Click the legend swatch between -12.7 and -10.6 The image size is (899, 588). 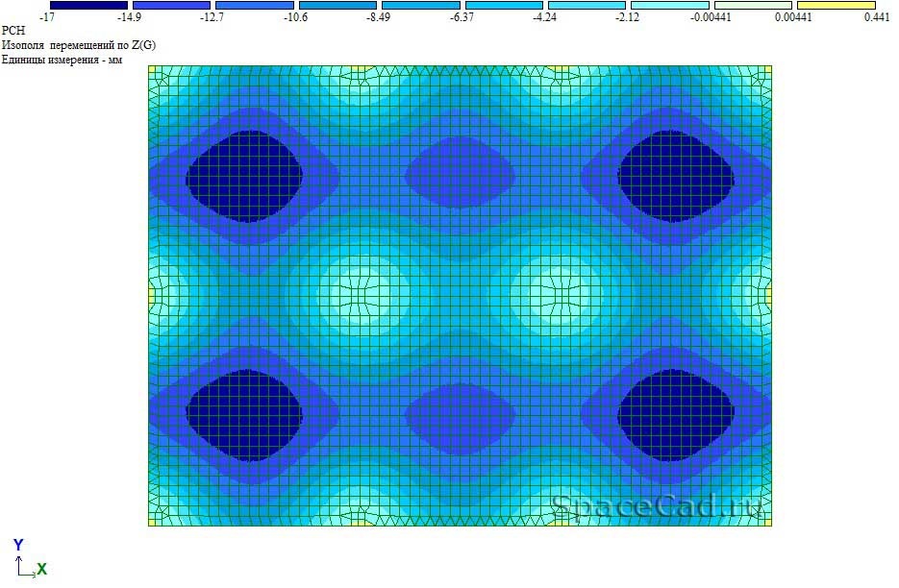(255, 5)
